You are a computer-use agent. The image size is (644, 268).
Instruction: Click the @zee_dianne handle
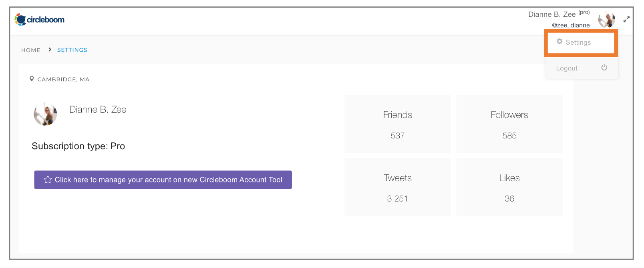pyautogui.click(x=571, y=25)
